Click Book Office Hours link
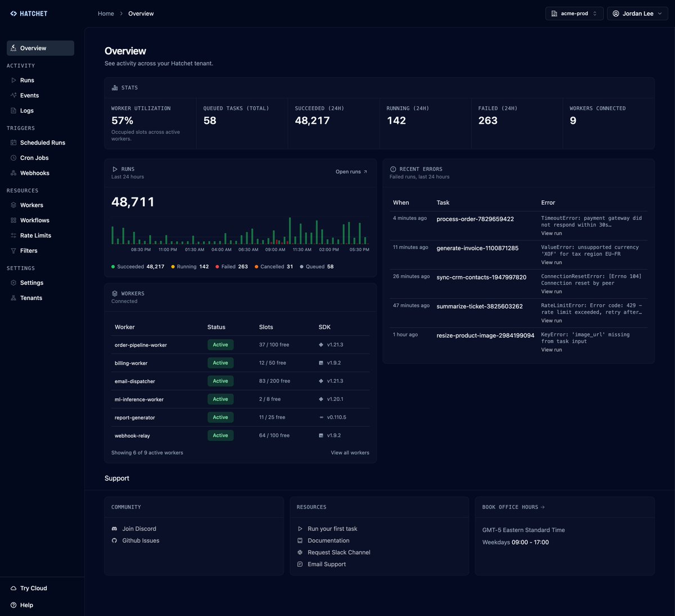 pyautogui.click(x=514, y=507)
